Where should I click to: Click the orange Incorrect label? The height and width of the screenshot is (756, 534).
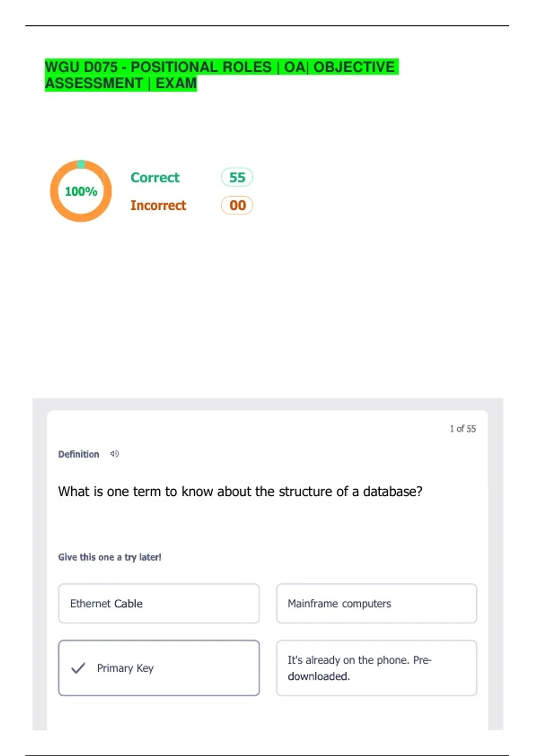(158, 205)
